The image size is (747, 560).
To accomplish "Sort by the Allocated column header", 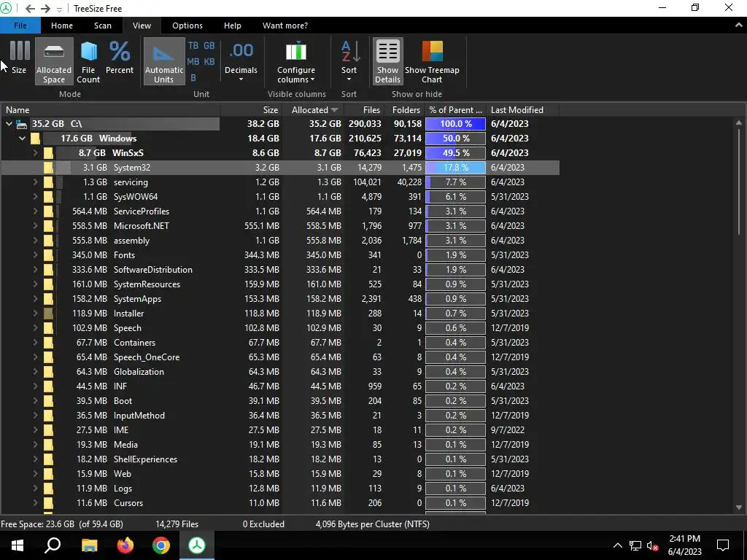I will tap(313, 110).
